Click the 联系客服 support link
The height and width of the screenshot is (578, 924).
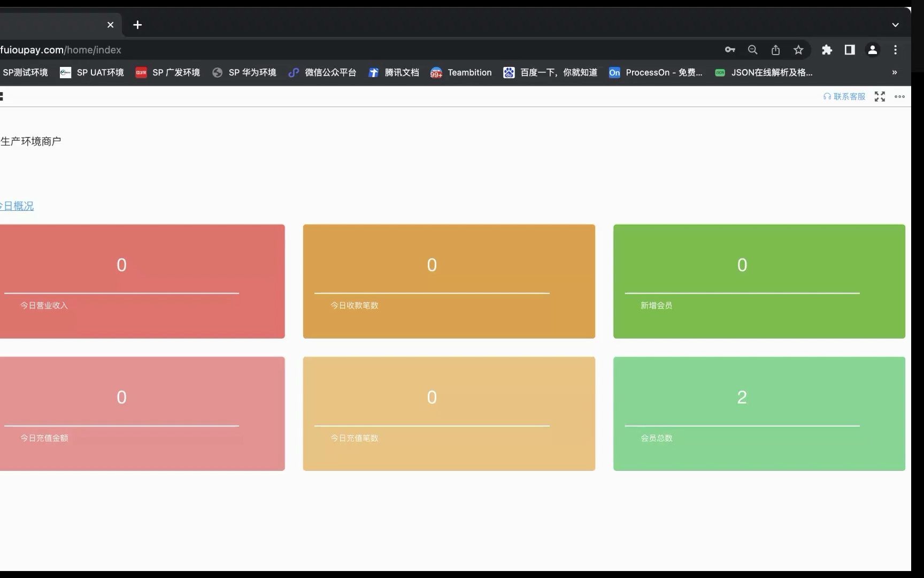844,96
